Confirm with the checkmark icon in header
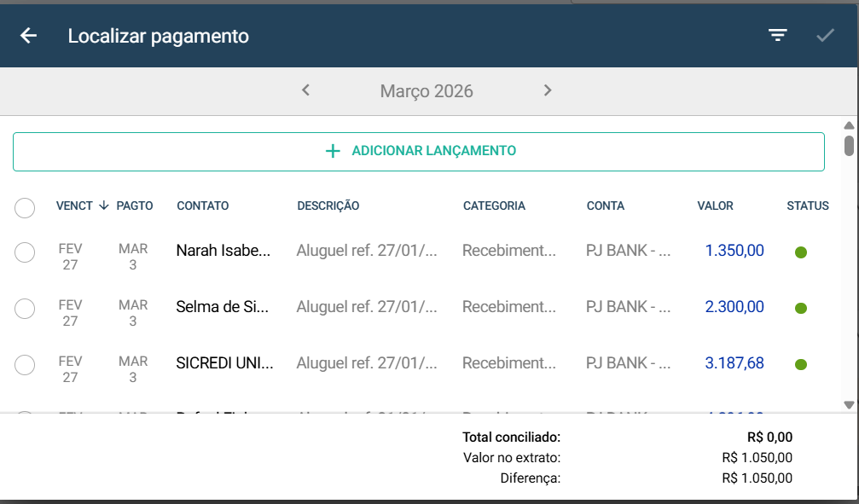Screen dimensions: 859x504 pos(825,36)
